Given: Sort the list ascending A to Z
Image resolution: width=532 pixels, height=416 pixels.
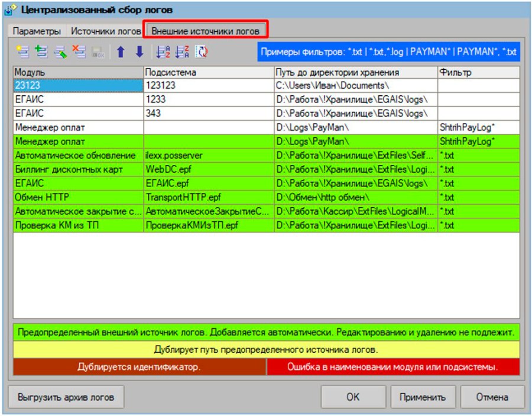Looking at the screenshot, I should point(163,52).
